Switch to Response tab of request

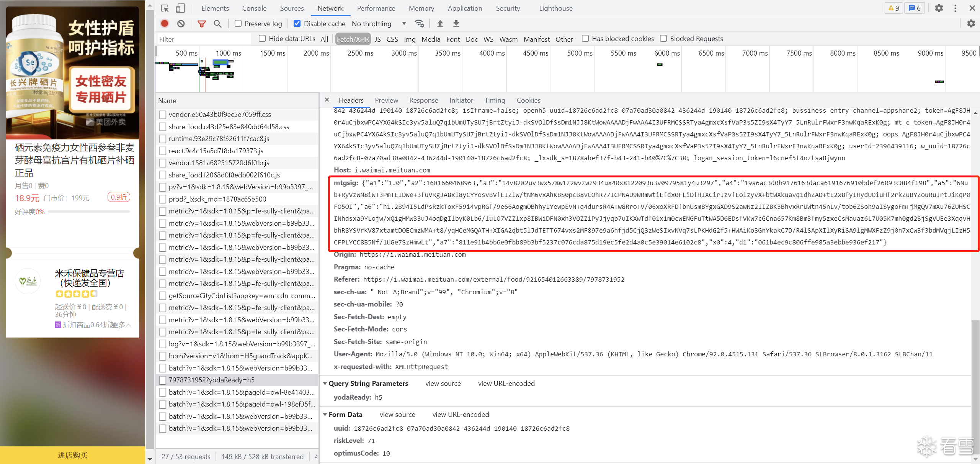coord(423,100)
